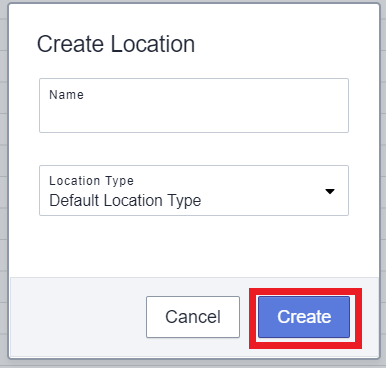
Task: Select the white Cancel button
Action: pos(193,317)
